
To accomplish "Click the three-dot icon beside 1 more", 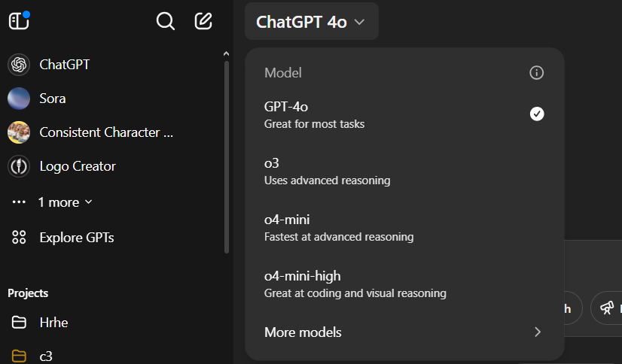I will (x=19, y=202).
